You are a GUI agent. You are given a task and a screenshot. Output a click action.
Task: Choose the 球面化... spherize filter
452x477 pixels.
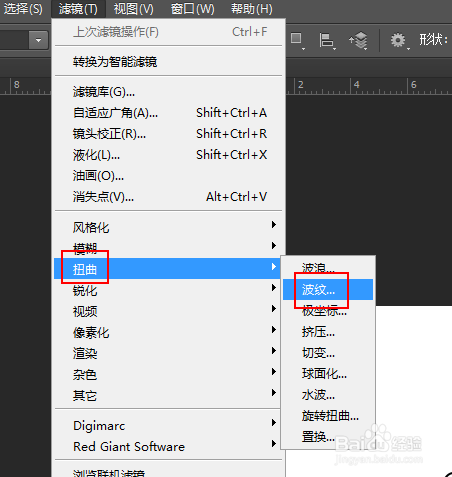pyautogui.click(x=328, y=374)
